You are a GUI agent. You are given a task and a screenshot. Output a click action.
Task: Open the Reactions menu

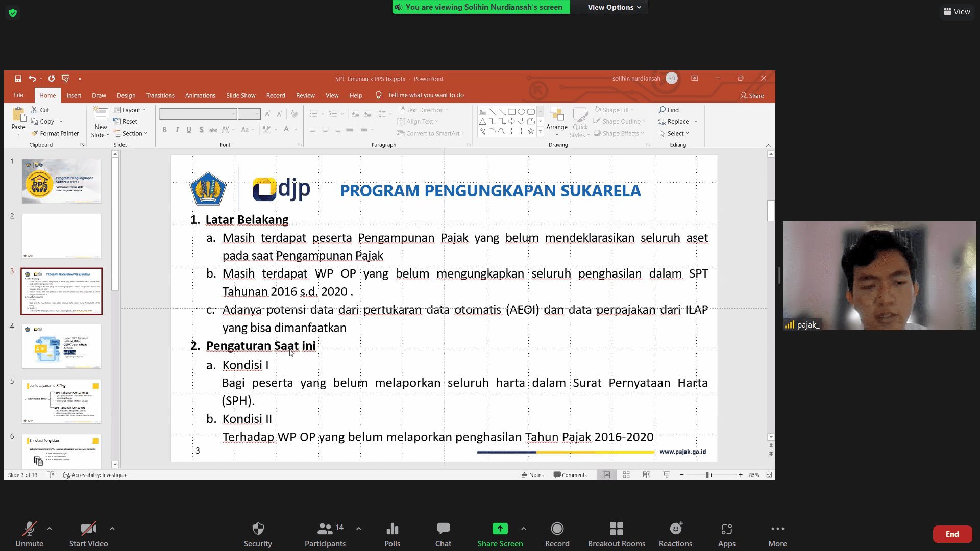coord(675,534)
